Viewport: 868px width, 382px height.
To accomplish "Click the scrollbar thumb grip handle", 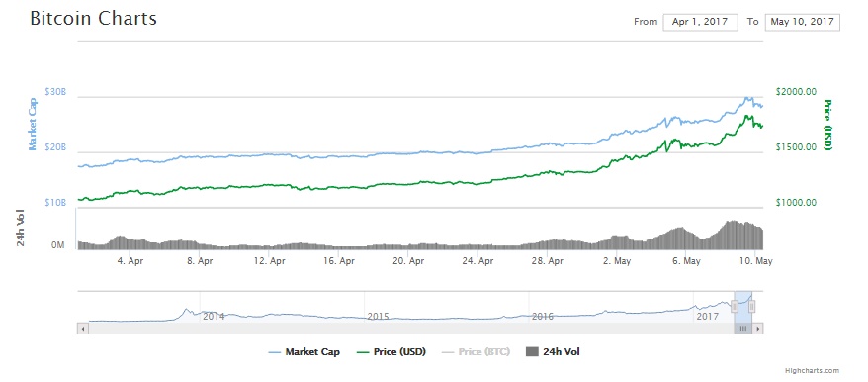I will 742,329.
